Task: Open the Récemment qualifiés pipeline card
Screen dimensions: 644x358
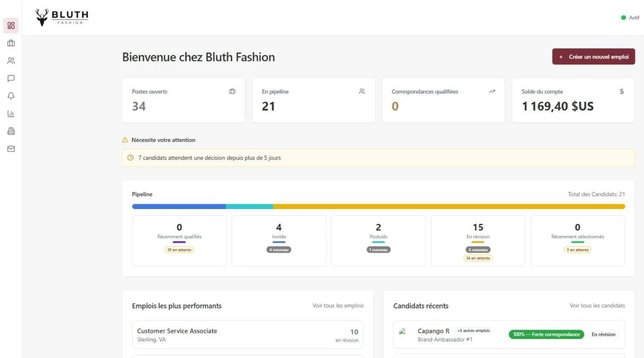Action: click(179, 241)
